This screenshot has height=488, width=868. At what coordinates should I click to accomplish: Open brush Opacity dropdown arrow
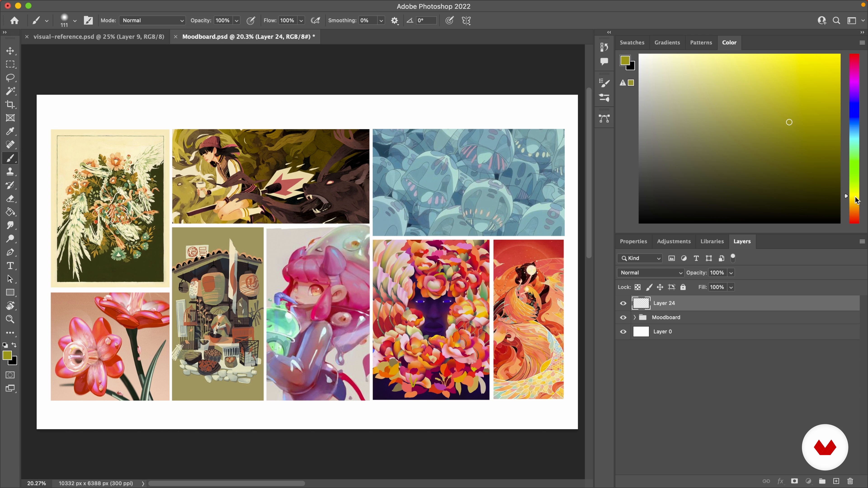point(237,21)
